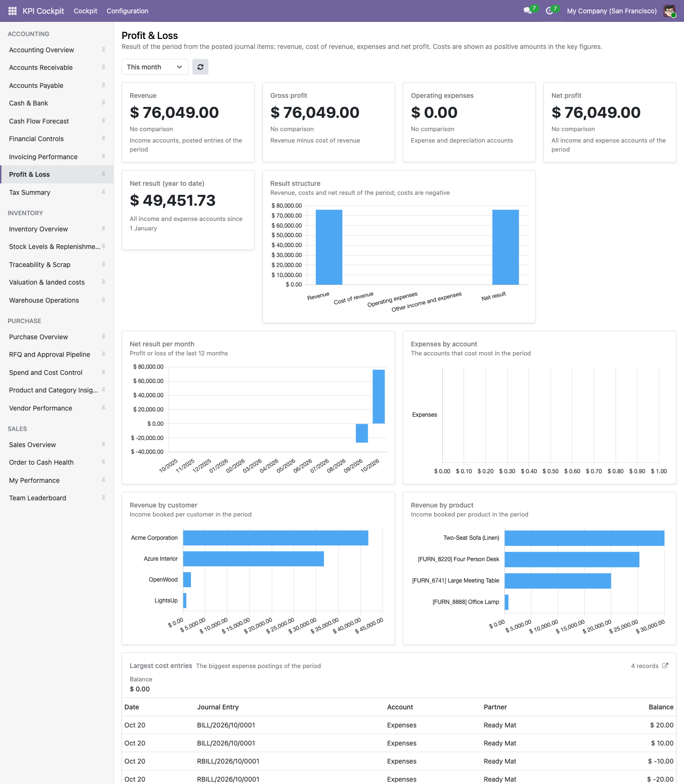Open records via the external link icon

[665, 666]
